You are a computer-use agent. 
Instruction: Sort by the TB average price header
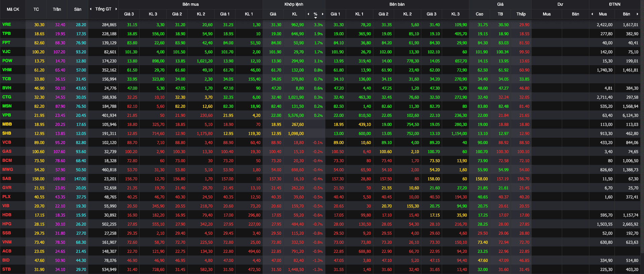click(500, 14)
